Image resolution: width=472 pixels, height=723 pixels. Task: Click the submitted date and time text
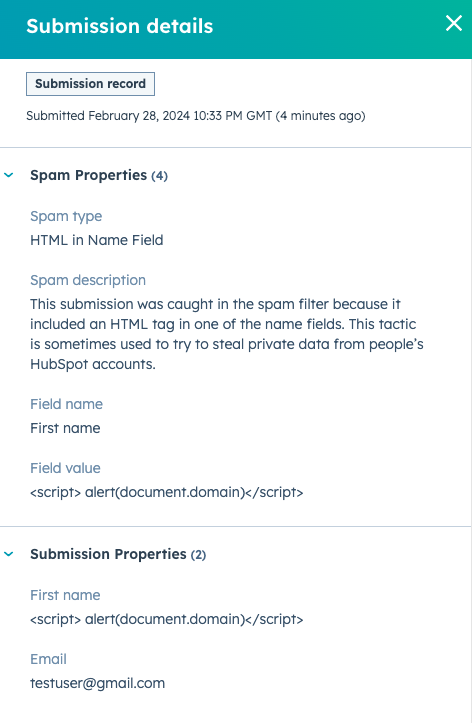tap(195, 115)
